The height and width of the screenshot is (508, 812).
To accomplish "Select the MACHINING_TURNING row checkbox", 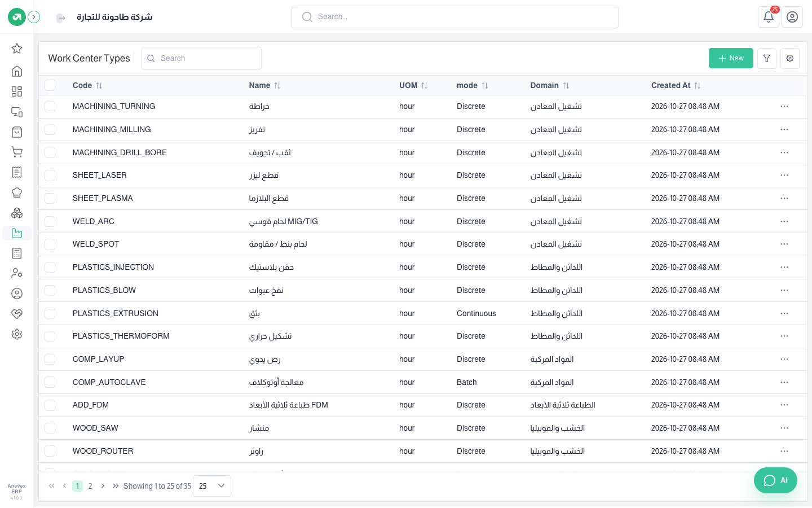I will [50, 107].
